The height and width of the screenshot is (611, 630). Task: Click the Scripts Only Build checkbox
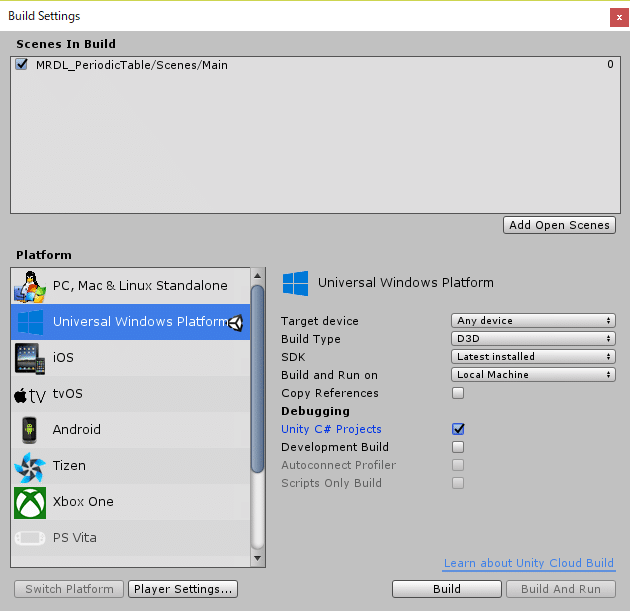tap(458, 482)
